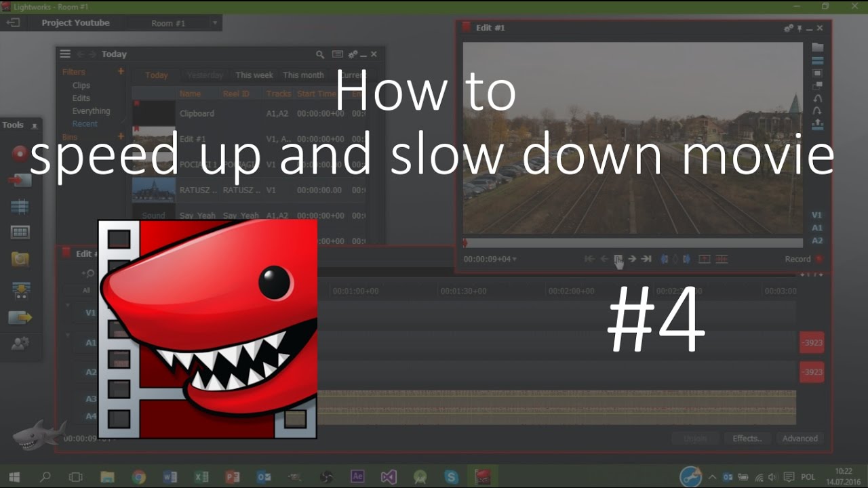This screenshot has width=868, height=488.
Task: Add a new bin with the Bins plus icon
Action: [x=121, y=137]
